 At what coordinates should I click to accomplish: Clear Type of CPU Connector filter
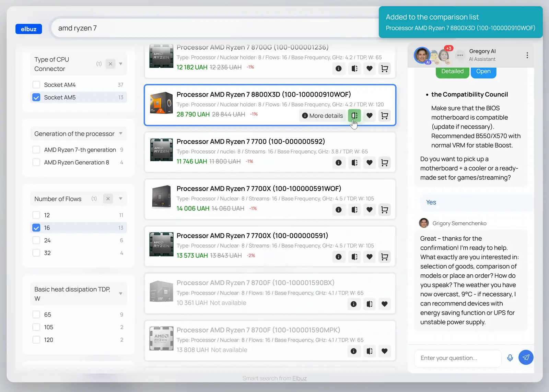[x=110, y=64]
